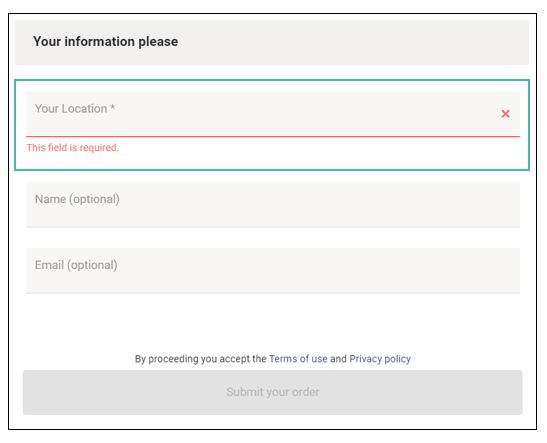The width and height of the screenshot is (547, 443).
Task: Activate the Email (optional) text field
Action: coord(273,271)
